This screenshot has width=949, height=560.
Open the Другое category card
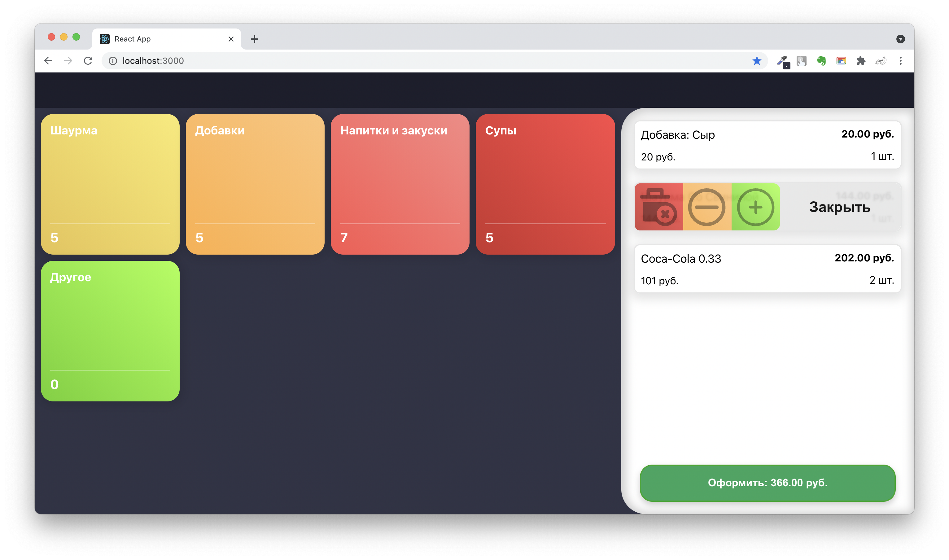pos(110,331)
